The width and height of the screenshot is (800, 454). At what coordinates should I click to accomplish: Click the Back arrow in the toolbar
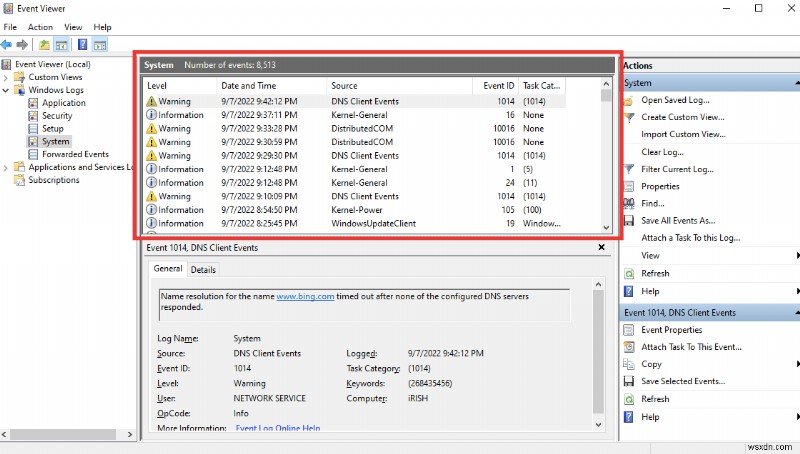tap(7, 45)
